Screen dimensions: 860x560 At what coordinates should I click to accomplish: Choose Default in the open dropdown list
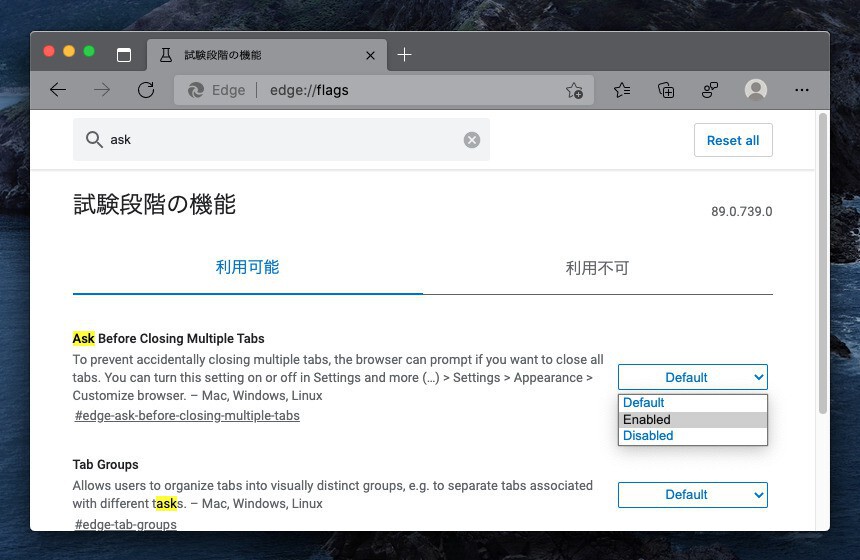pos(693,403)
